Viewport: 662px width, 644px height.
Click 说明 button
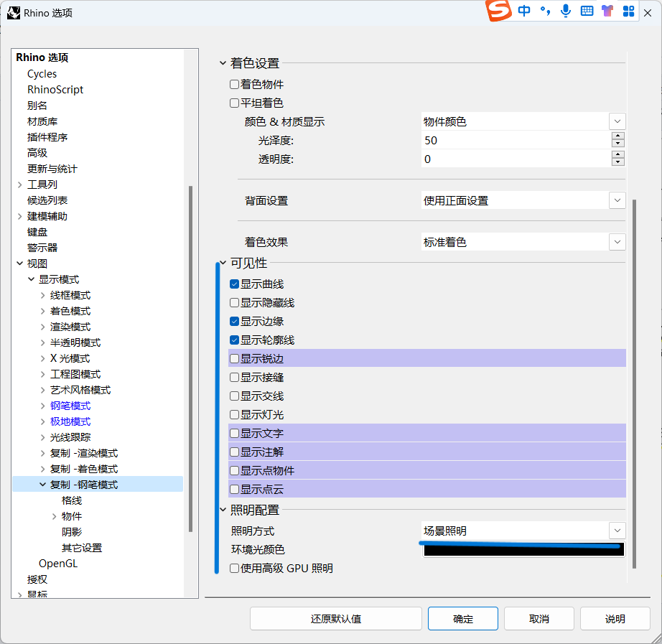tap(615, 619)
